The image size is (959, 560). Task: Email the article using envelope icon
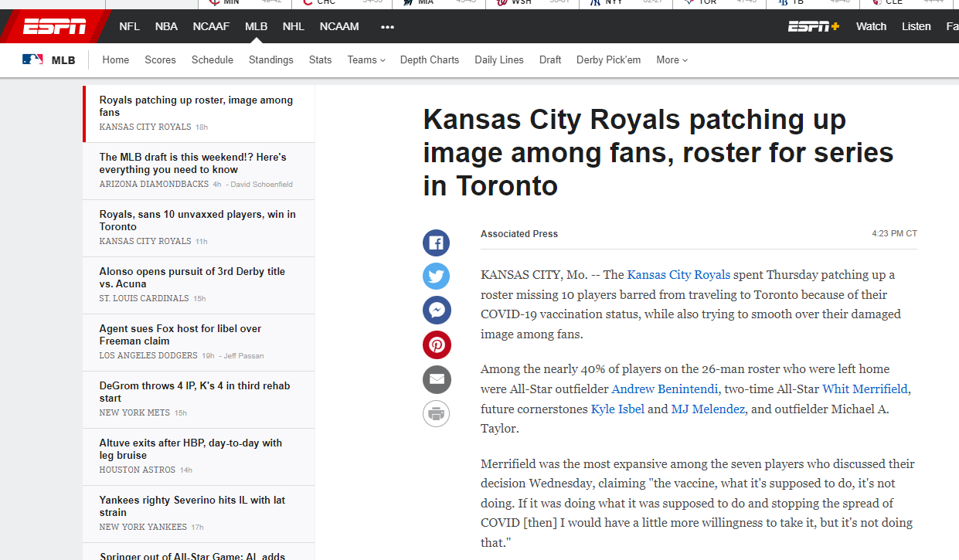pos(436,379)
